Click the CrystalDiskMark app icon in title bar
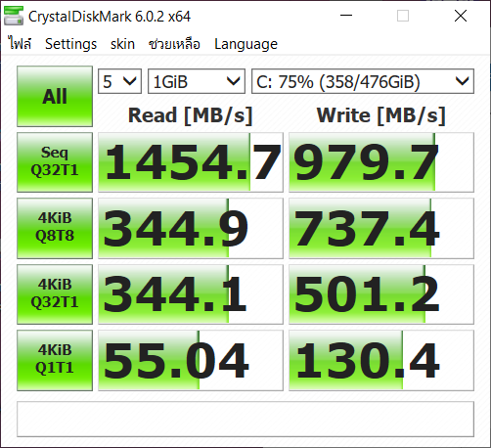491x448 pixels. coord(14,16)
